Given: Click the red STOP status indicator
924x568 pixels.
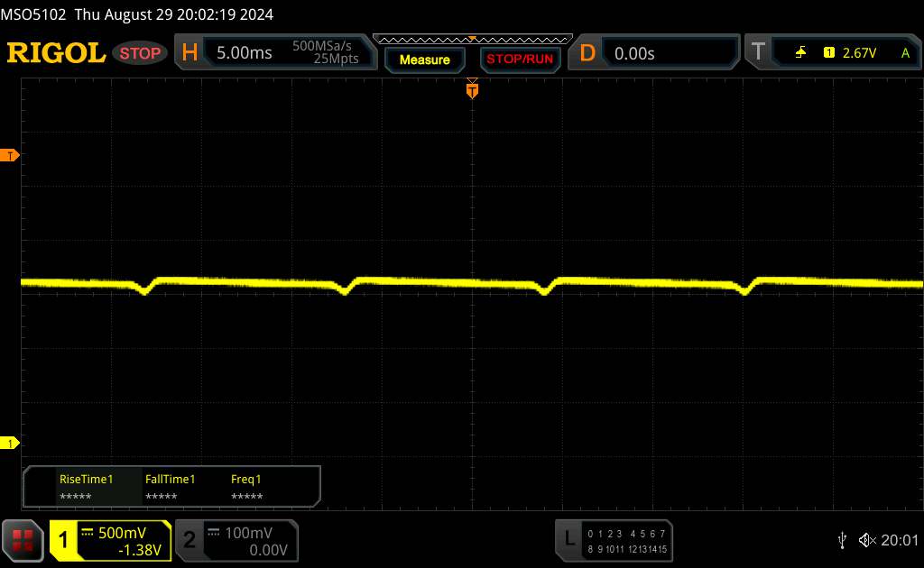Looking at the screenshot, I should click(140, 53).
